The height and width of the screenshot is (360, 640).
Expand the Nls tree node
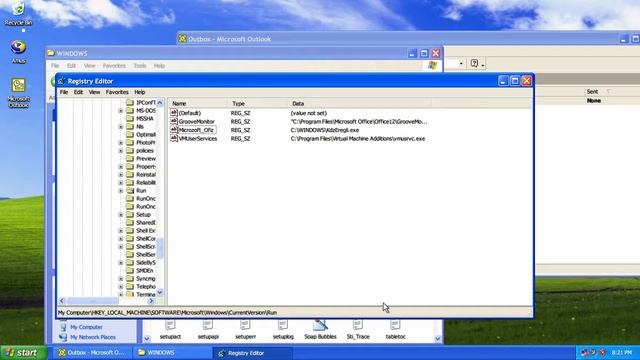click(121, 127)
